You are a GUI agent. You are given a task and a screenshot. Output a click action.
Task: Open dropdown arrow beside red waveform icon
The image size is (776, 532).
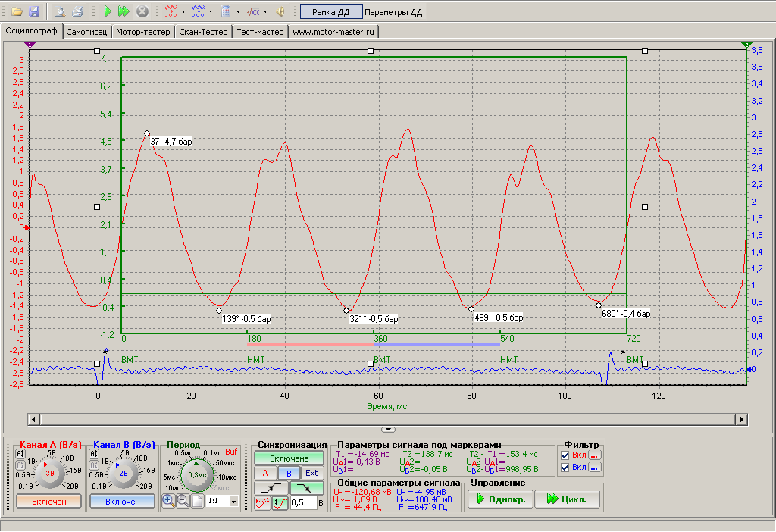183,11
